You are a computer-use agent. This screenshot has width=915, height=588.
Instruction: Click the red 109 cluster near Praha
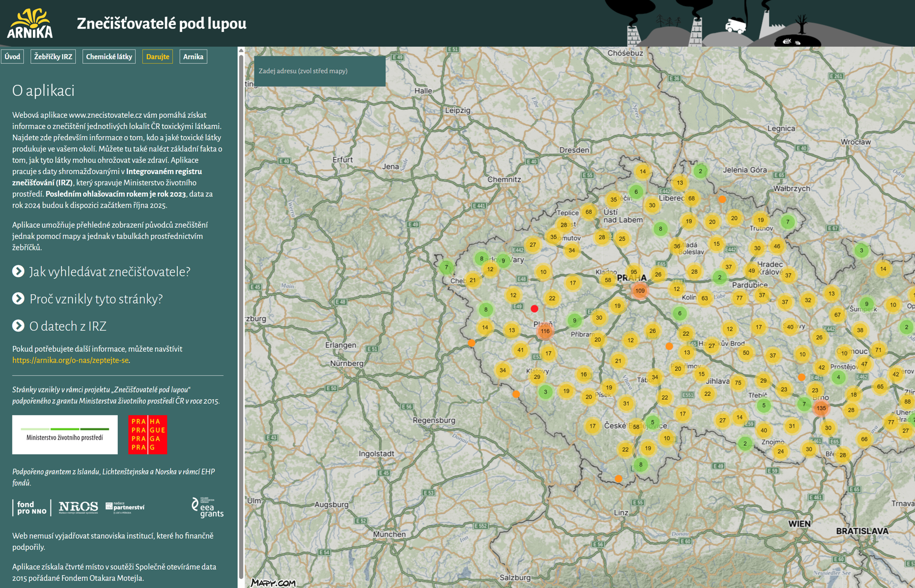pyautogui.click(x=640, y=291)
